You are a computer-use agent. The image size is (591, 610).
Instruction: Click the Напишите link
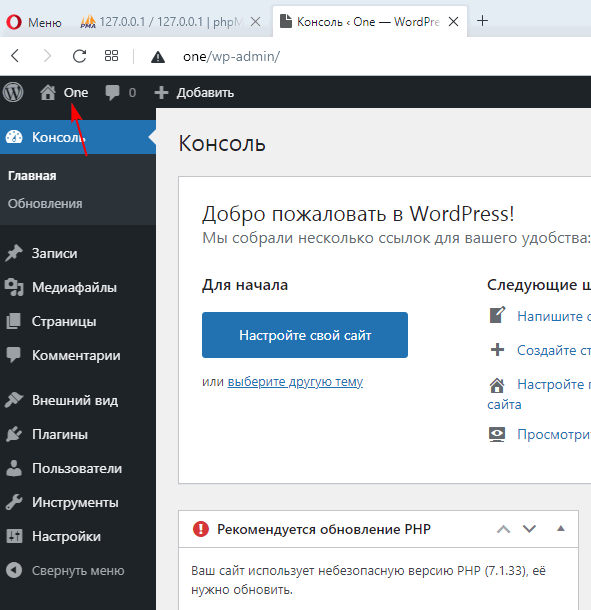[x=554, y=316]
